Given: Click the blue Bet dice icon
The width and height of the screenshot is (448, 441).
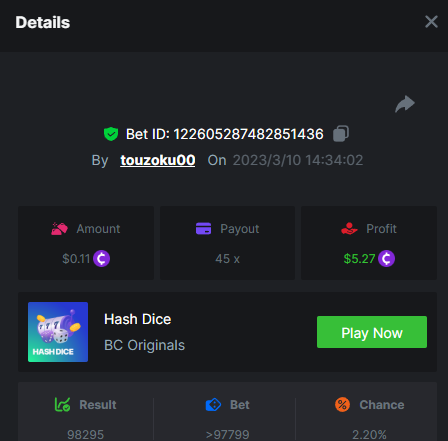Looking at the screenshot, I should [x=213, y=405].
